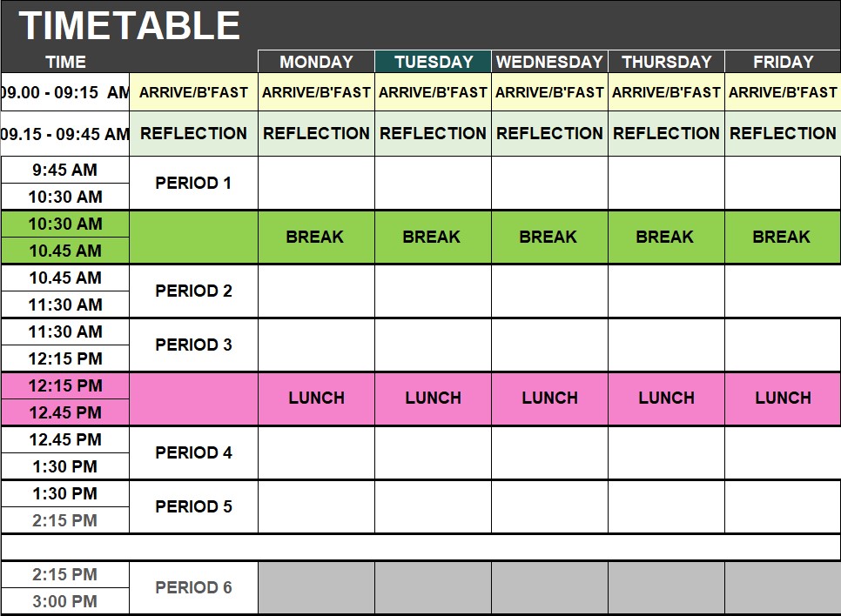Click the MONDAY header cell
Image resolution: width=841 pixels, height=616 pixels.
pyautogui.click(x=316, y=62)
